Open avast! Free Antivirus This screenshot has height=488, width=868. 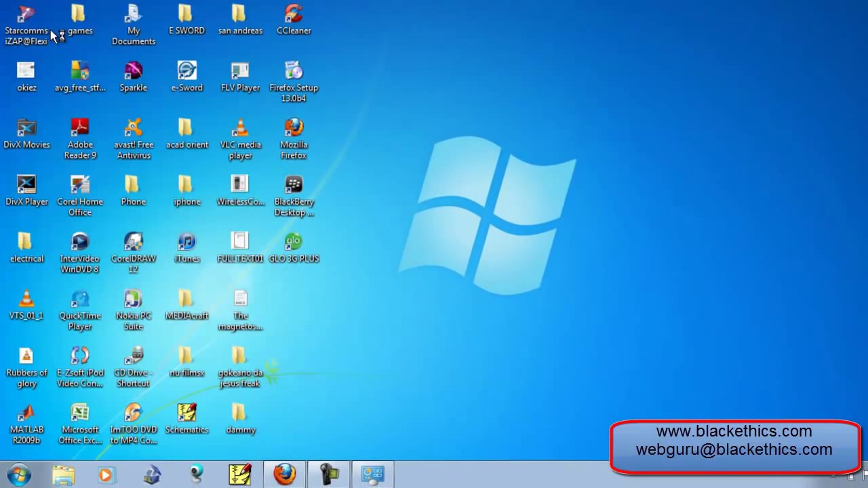pos(134,139)
